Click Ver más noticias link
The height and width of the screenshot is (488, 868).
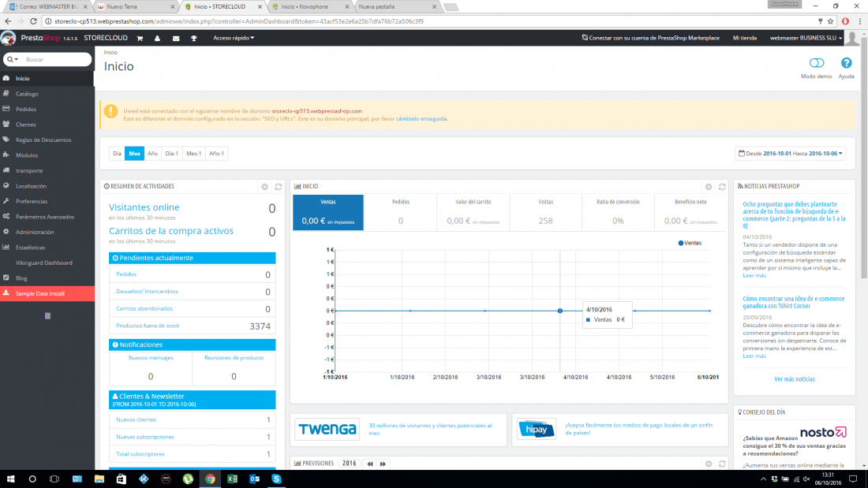pos(795,379)
